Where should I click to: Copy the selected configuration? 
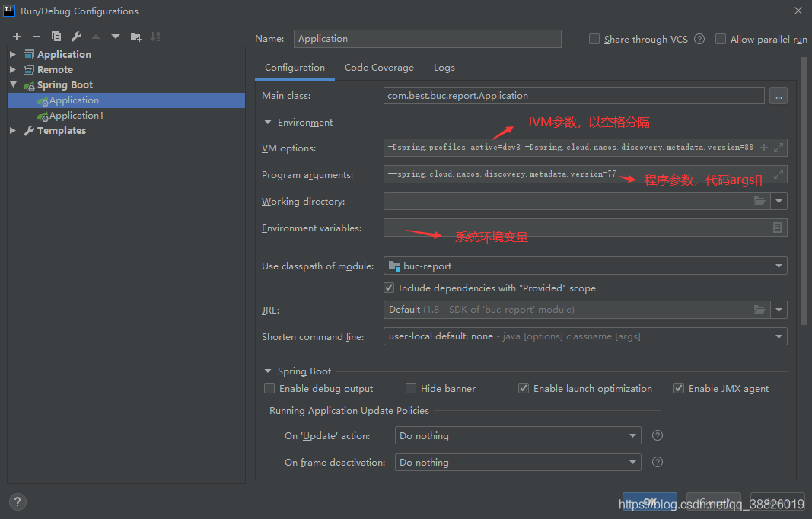56,37
